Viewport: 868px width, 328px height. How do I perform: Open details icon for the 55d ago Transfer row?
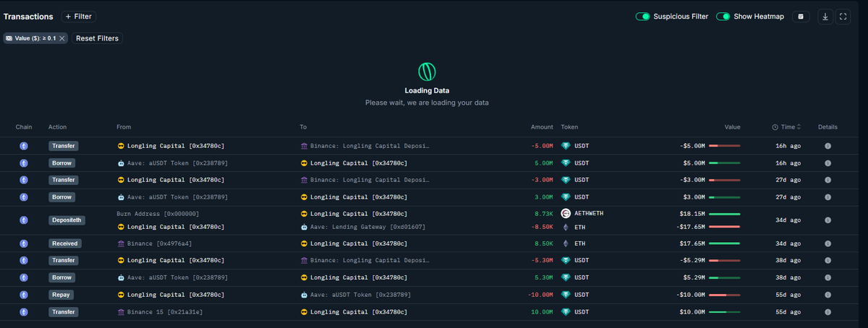coord(827,312)
